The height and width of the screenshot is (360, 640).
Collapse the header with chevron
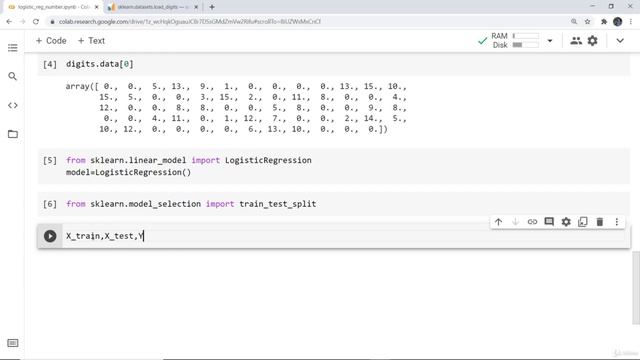pyautogui.click(x=620, y=41)
